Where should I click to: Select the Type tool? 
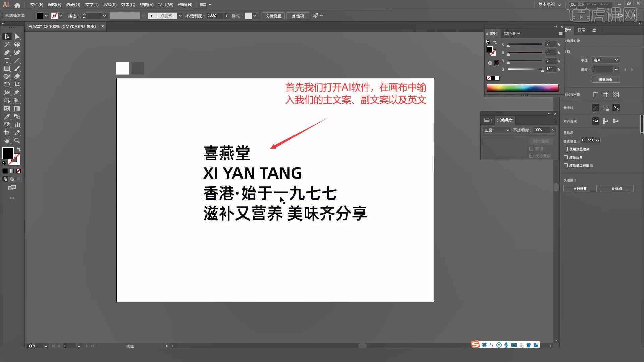(x=6, y=61)
